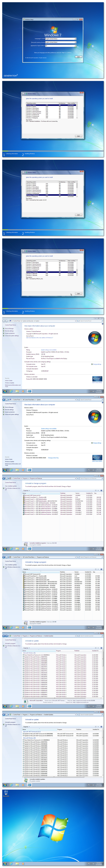
Task: Click "System and Security" in the Home Premium window breadcrumb
Action: coord(28,321)
